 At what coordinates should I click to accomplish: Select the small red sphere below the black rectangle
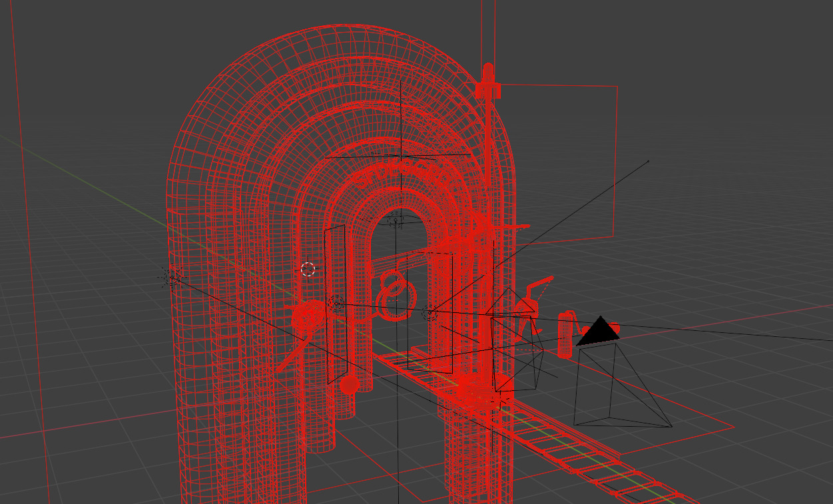(349, 384)
